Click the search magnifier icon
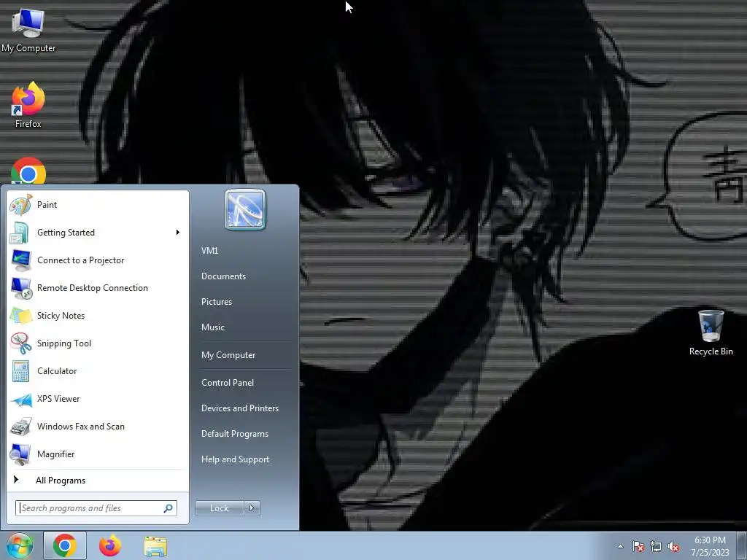Screen dimensions: 747x560 coord(169,508)
